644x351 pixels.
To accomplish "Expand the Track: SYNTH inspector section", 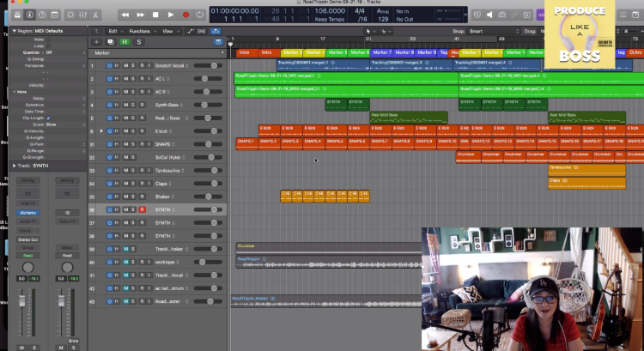I will 14,165.
